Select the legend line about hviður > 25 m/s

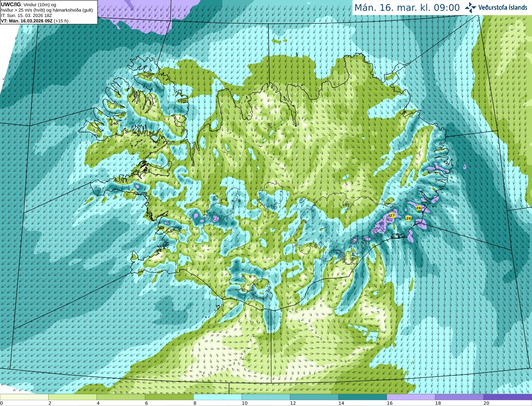pyautogui.click(x=47, y=10)
